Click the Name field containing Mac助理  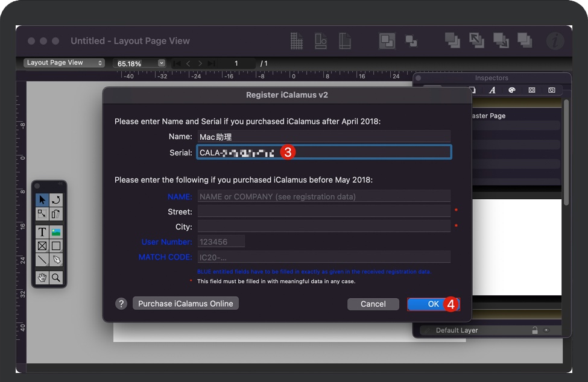[324, 137]
